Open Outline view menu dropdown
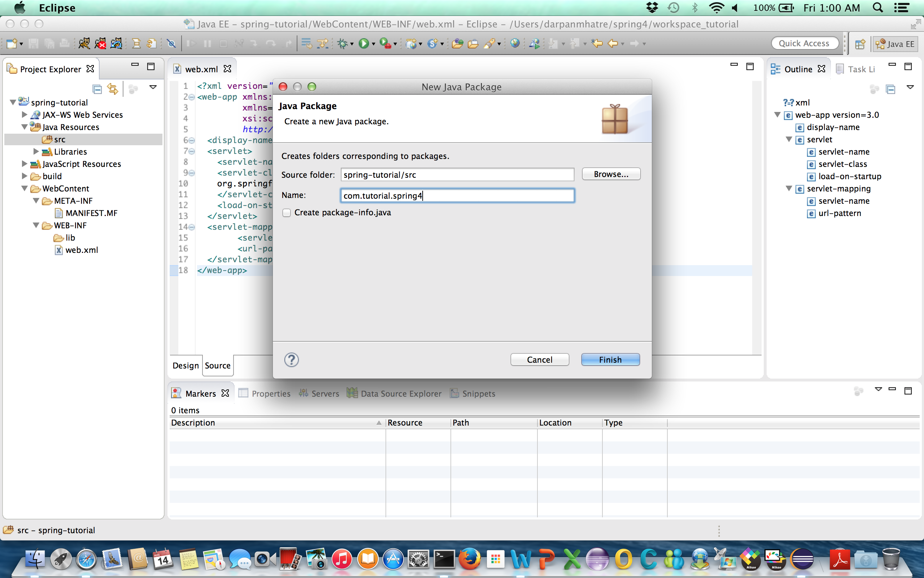 pyautogui.click(x=910, y=87)
